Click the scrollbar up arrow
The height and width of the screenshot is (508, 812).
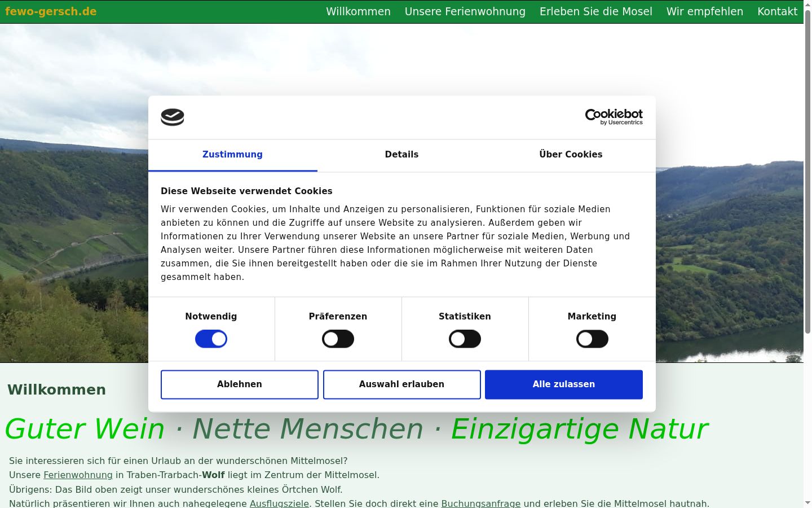[x=807, y=4]
